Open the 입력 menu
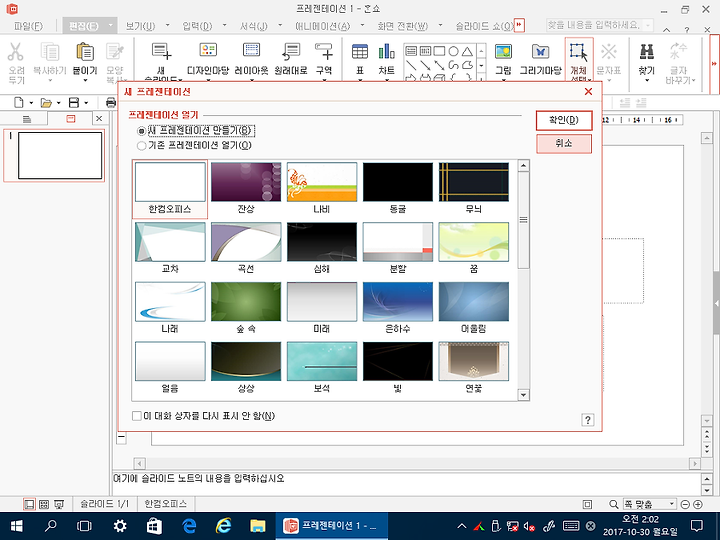The image size is (720, 540). coord(197,26)
